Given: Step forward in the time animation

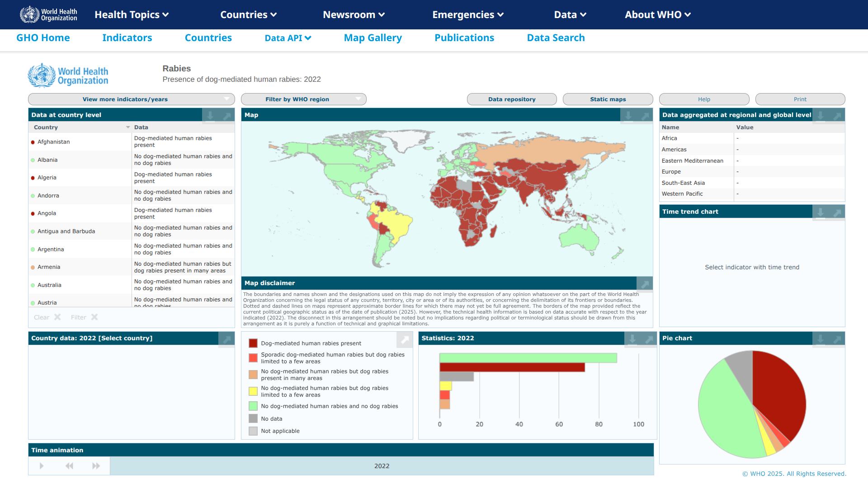Looking at the screenshot, I should 96,466.
